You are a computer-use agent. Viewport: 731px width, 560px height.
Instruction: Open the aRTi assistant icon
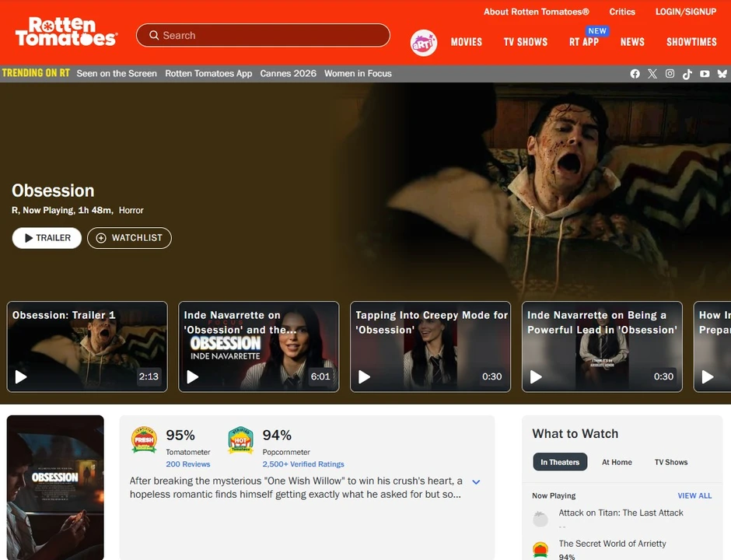click(423, 43)
